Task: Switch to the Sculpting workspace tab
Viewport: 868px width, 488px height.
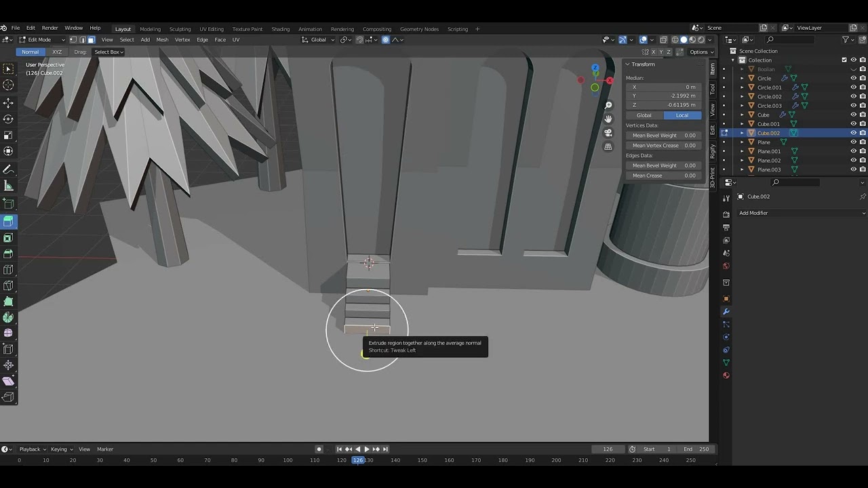Action: pyautogui.click(x=180, y=28)
